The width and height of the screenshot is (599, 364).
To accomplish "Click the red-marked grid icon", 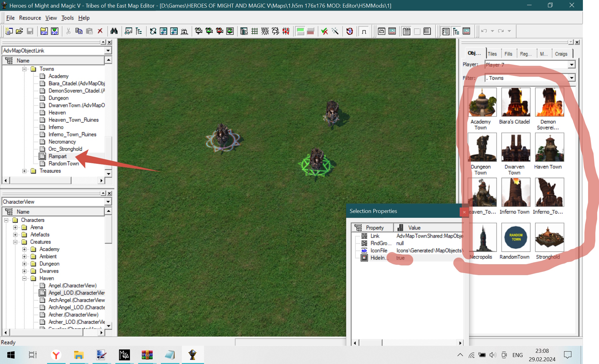I will (x=286, y=31).
